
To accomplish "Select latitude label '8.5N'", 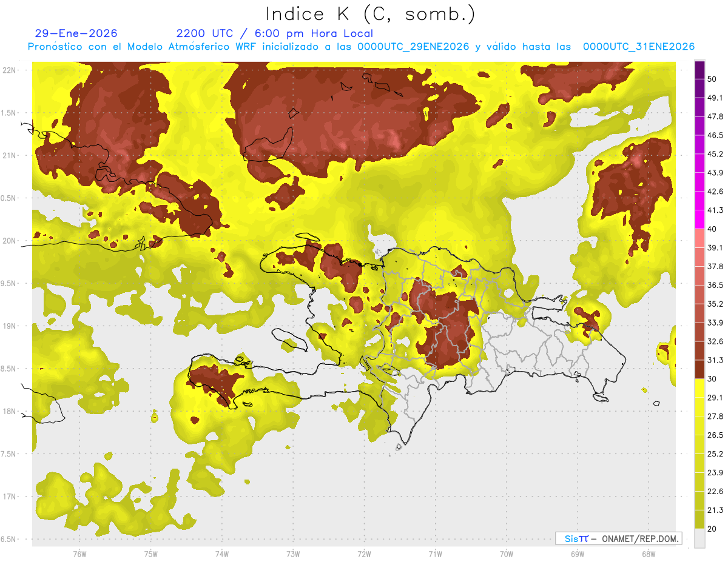I will [9, 369].
